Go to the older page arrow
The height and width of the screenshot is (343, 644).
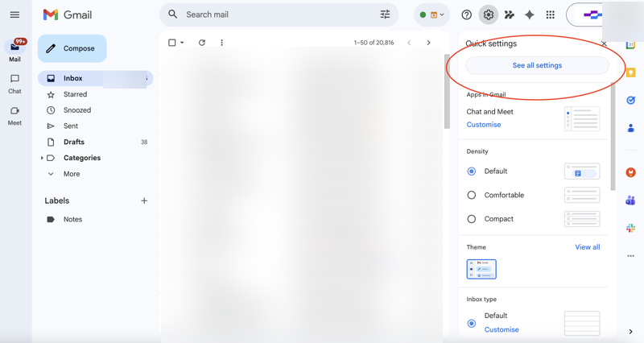tap(428, 43)
